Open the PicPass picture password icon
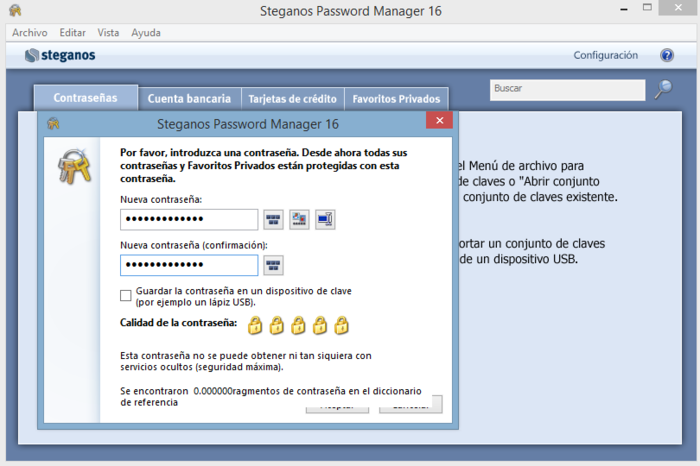The width and height of the screenshot is (700, 466). pos(299,220)
